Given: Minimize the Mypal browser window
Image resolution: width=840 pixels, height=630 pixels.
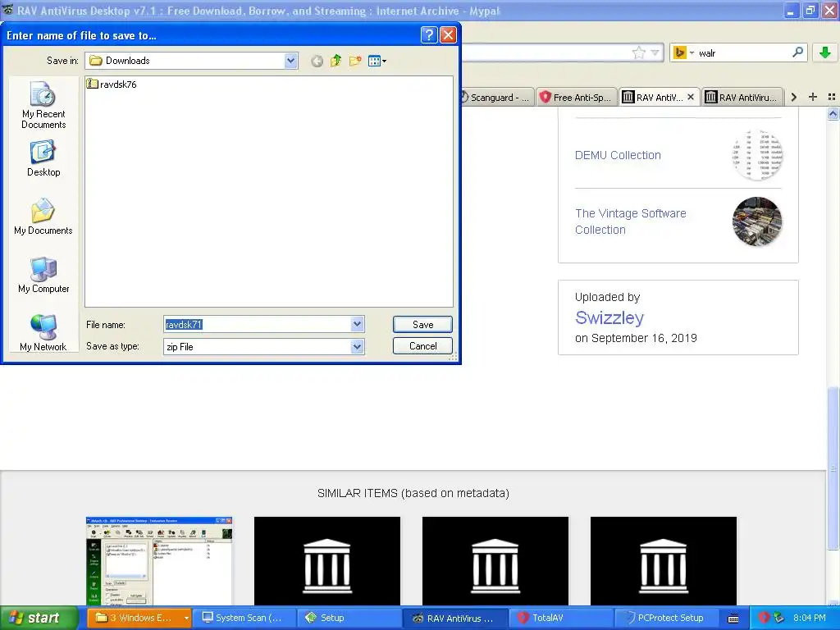Looking at the screenshot, I should tap(792, 10).
